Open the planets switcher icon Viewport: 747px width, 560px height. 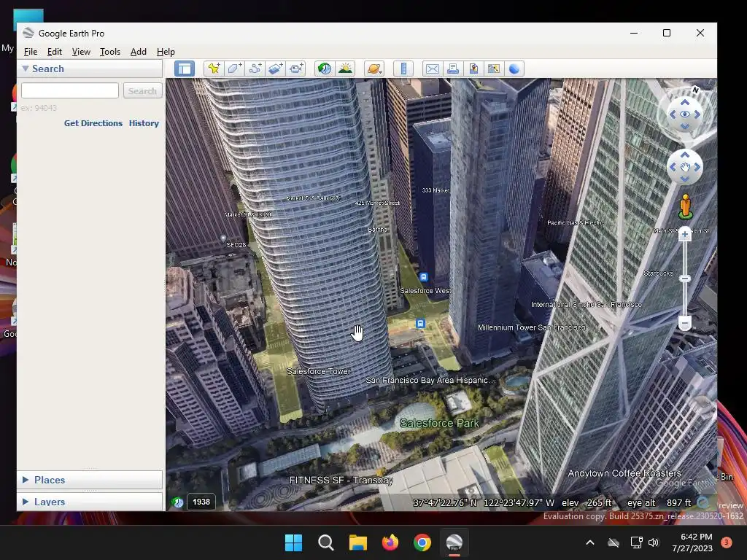coord(374,69)
